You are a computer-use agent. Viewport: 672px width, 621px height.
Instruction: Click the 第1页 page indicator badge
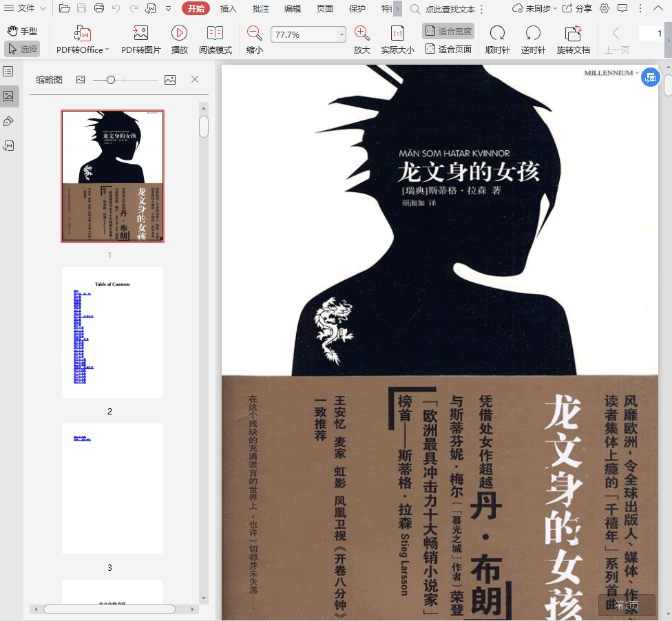coord(626,605)
